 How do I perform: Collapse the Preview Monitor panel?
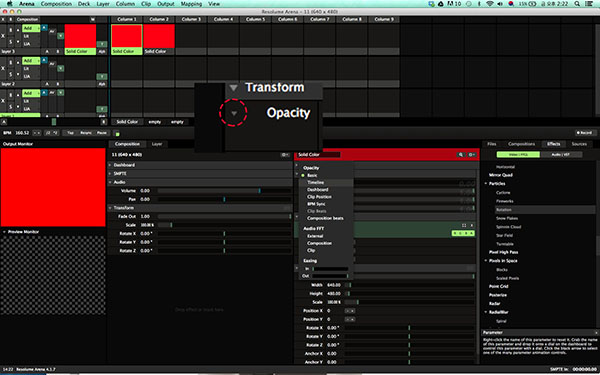4,232
